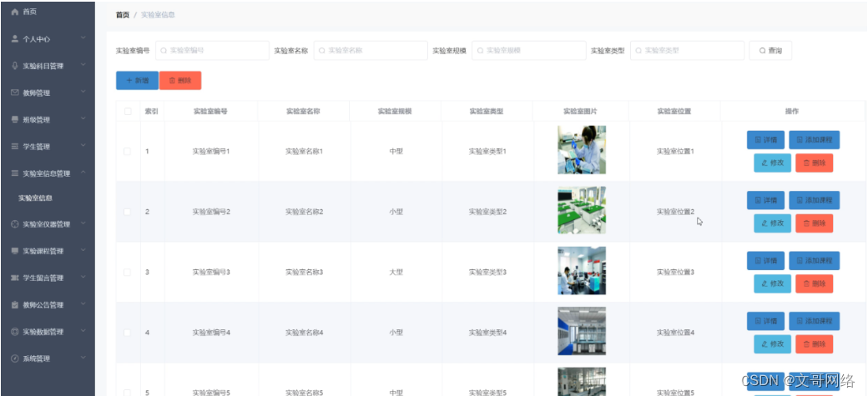
Task: Tick the checkbox for row 实验室编号4
Action: tap(128, 333)
